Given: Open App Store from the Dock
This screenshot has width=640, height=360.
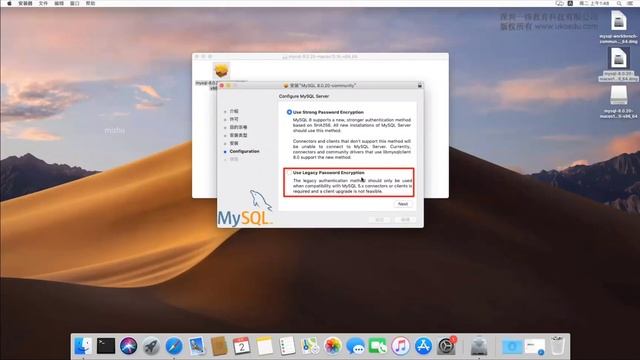Looking at the screenshot, I should coord(423,346).
